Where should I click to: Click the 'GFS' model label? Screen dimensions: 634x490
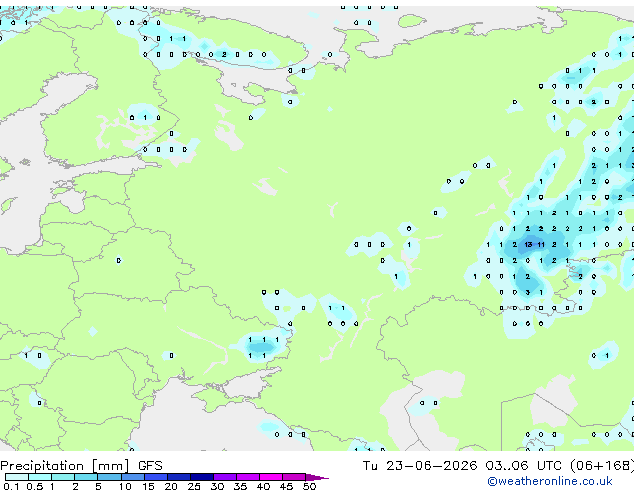coord(150,466)
